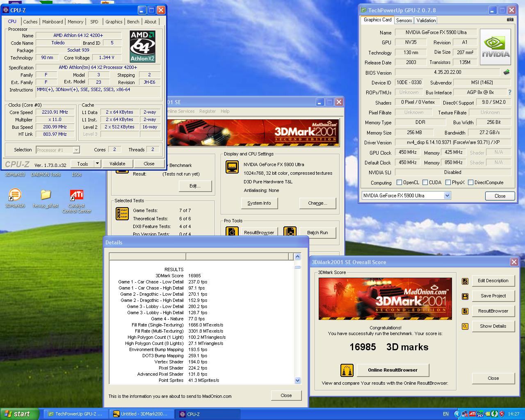This screenshot has height=420, width=525.
Task: Switch to the Validation tab in GPU-Z
Action: click(426, 20)
